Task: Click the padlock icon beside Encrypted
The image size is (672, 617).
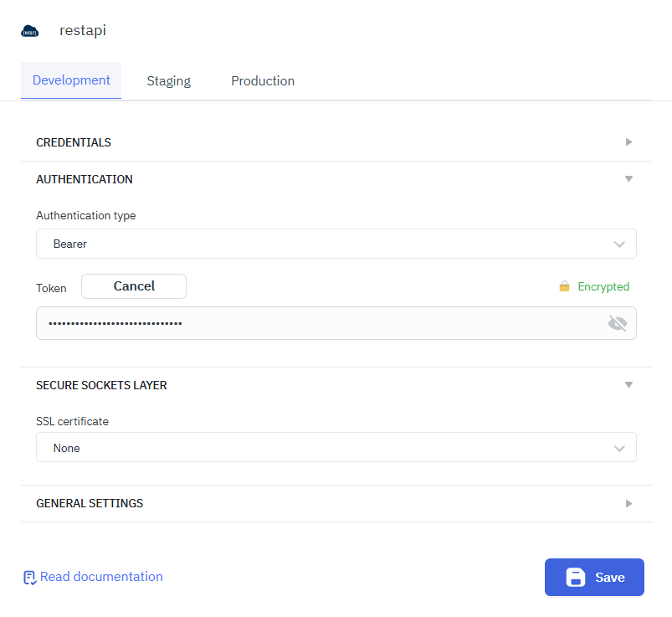Action: 564,286
